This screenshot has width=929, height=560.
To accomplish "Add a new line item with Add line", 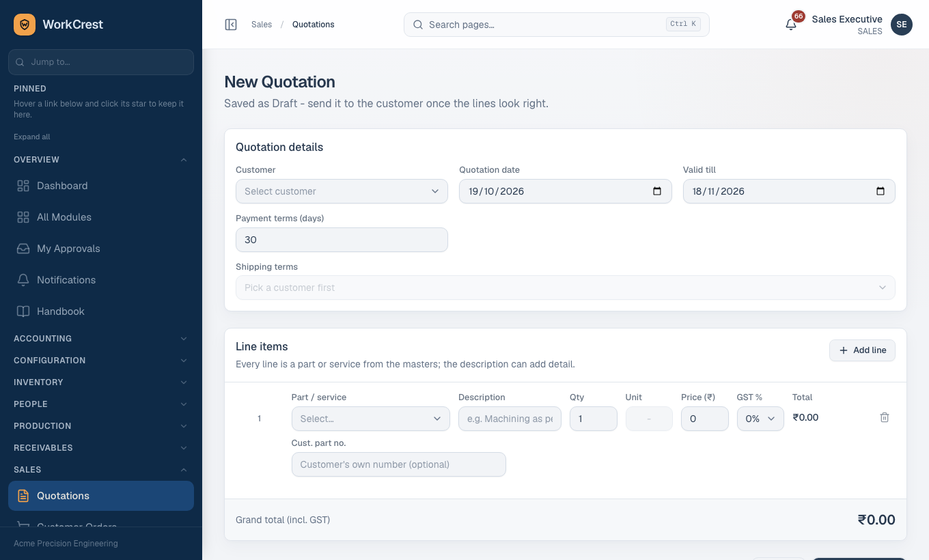I will tap(862, 350).
